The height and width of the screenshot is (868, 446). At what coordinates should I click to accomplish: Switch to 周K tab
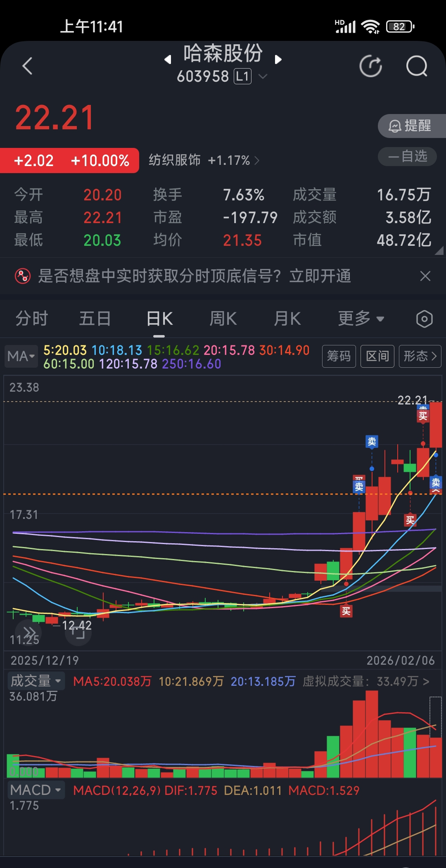coord(223,319)
